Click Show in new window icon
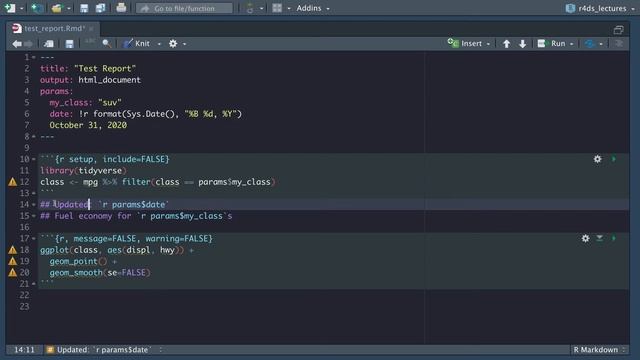Viewport: 640px width, 360px height. (x=49, y=44)
